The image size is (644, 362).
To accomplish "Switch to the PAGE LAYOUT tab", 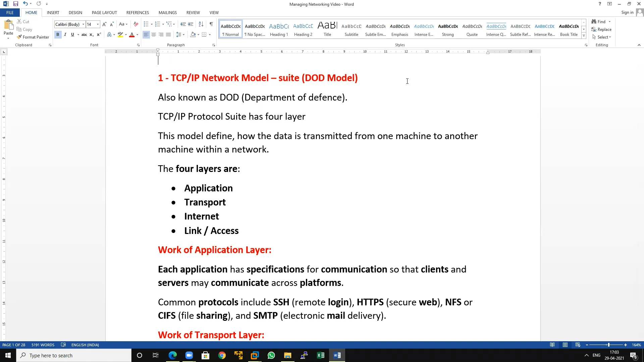I will click(104, 13).
